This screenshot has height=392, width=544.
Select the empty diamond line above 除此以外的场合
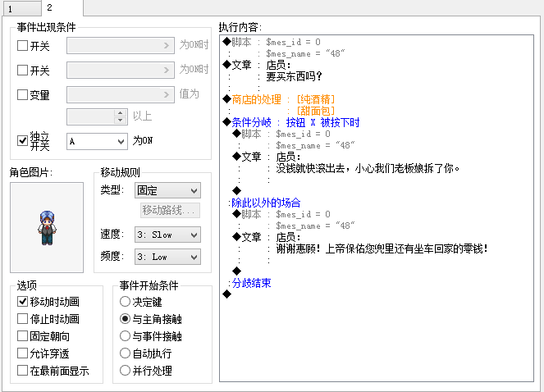[x=236, y=190]
